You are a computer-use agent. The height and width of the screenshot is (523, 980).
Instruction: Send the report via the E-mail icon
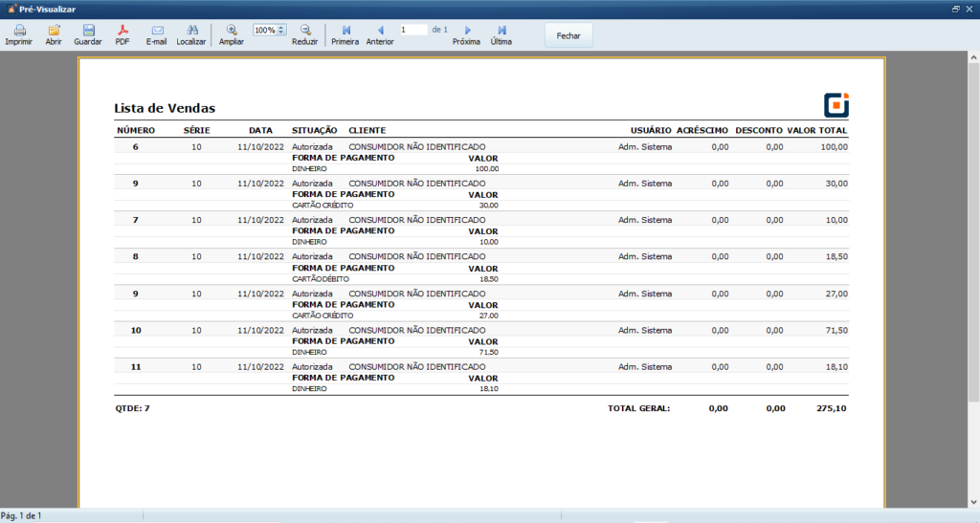tap(157, 30)
